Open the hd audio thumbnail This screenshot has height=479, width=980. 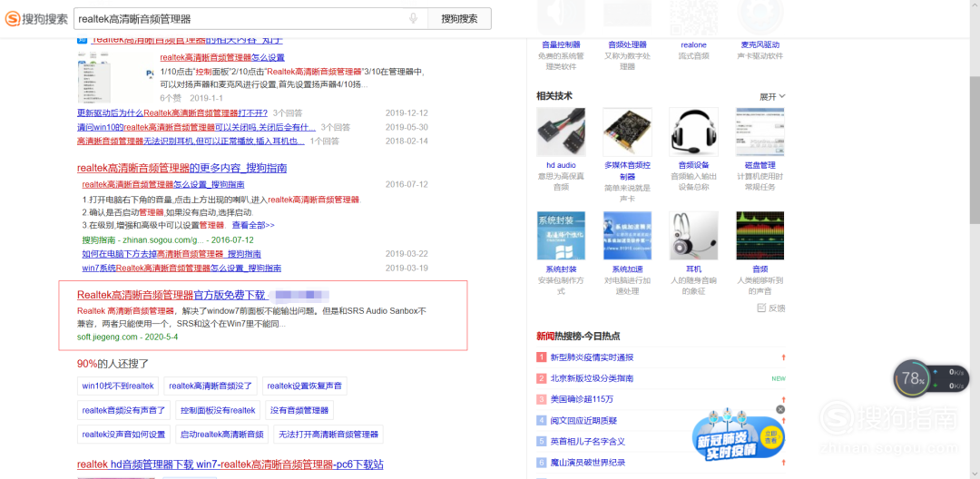562,132
